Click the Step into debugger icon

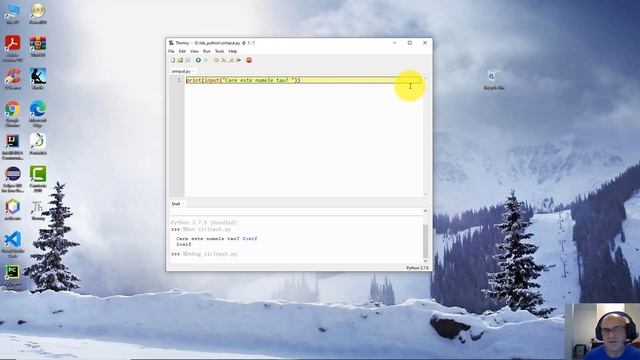(224, 60)
